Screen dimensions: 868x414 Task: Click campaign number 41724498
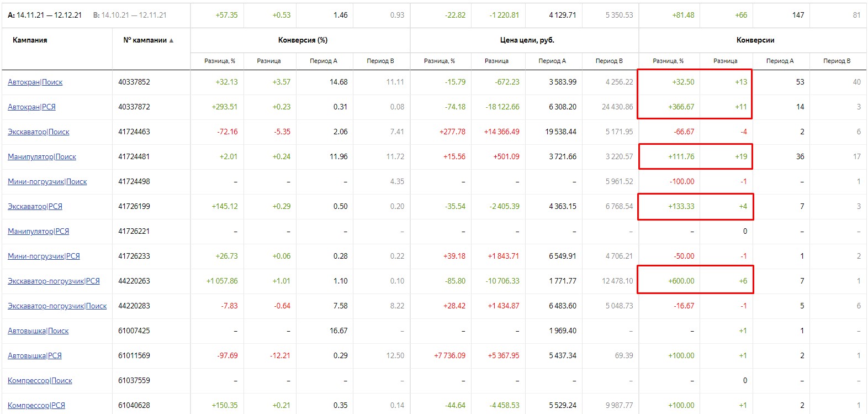click(134, 181)
